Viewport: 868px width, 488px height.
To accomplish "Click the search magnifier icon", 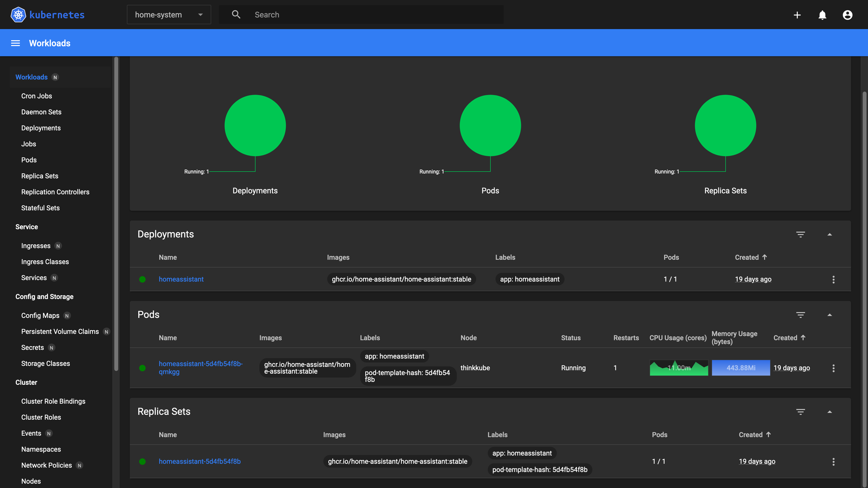I will click(236, 15).
